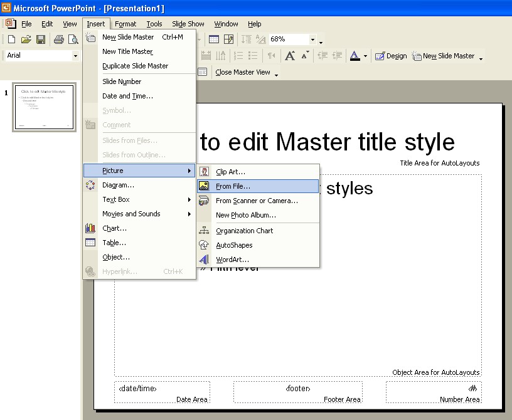The width and height of the screenshot is (512, 420).
Task: Click the New Slide Master toolbar button
Action: point(443,56)
